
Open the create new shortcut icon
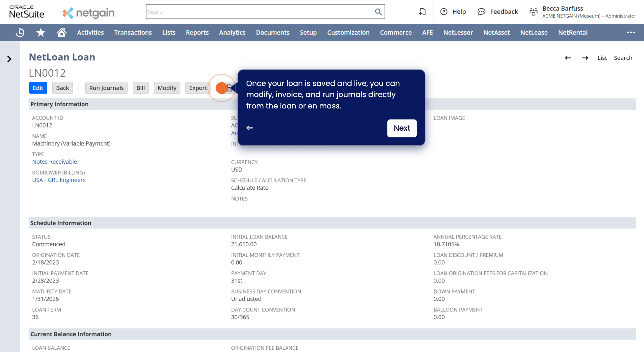[422, 12]
